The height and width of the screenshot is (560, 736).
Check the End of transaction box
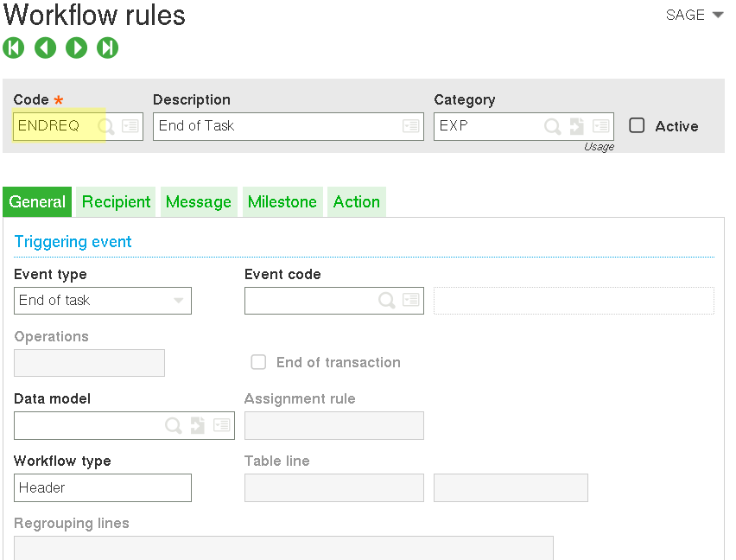[x=258, y=362]
